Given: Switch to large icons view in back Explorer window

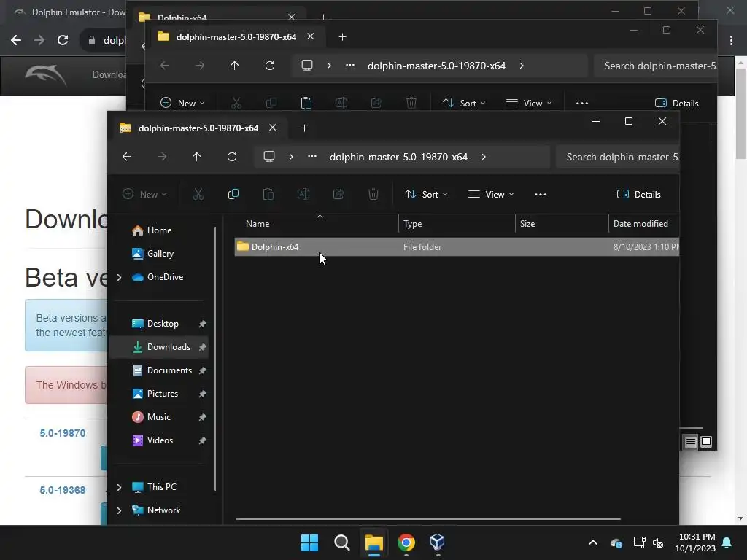Looking at the screenshot, I should pyautogui.click(x=706, y=442).
